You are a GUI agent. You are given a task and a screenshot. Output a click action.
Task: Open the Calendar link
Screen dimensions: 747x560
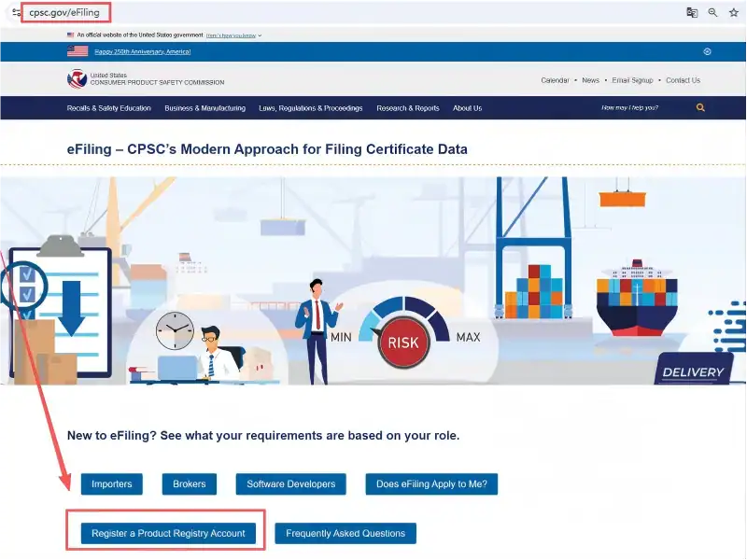[x=555, y=80]
